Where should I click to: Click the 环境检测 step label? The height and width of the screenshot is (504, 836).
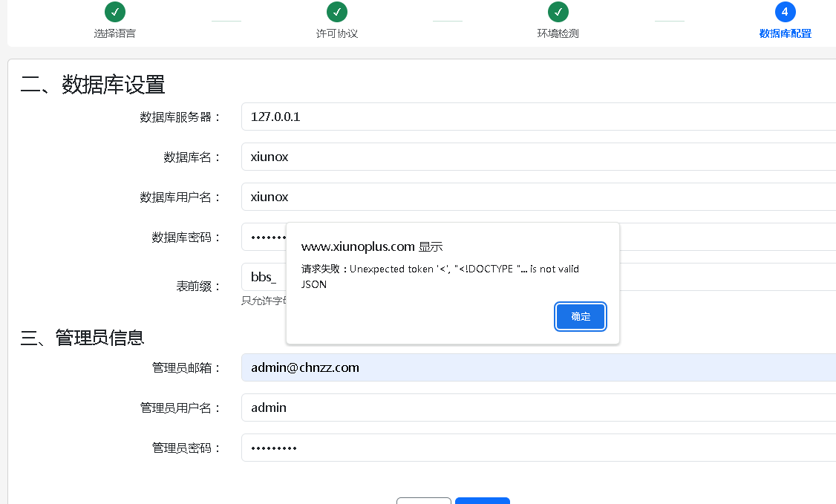click(558, 33)
